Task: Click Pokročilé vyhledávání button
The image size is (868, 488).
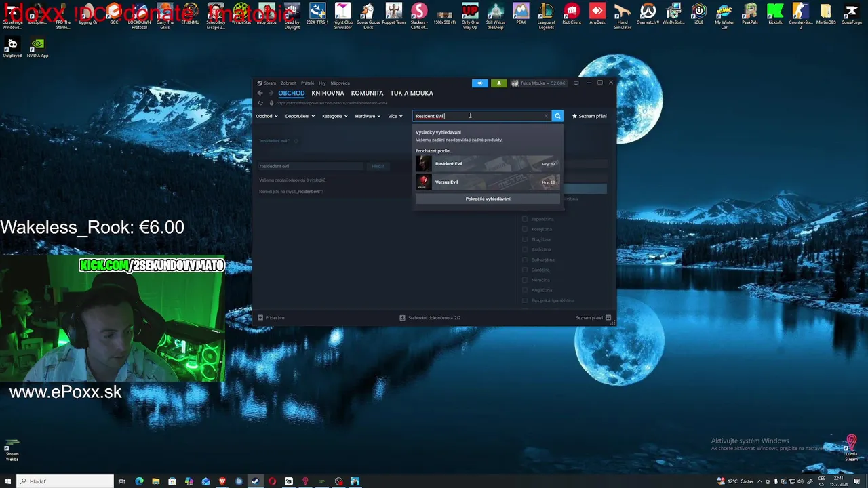Action: point(488,199)
